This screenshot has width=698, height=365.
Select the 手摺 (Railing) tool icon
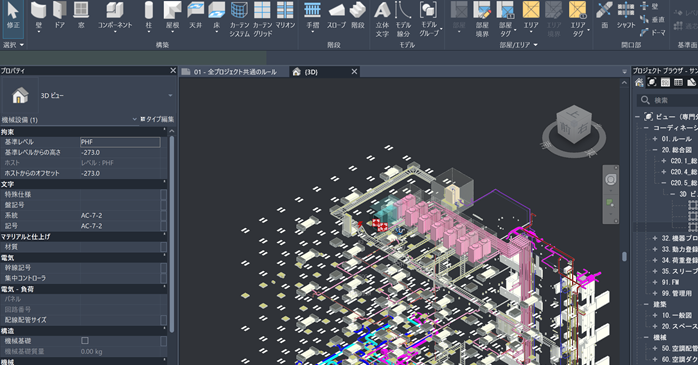[x=312, y=11]
